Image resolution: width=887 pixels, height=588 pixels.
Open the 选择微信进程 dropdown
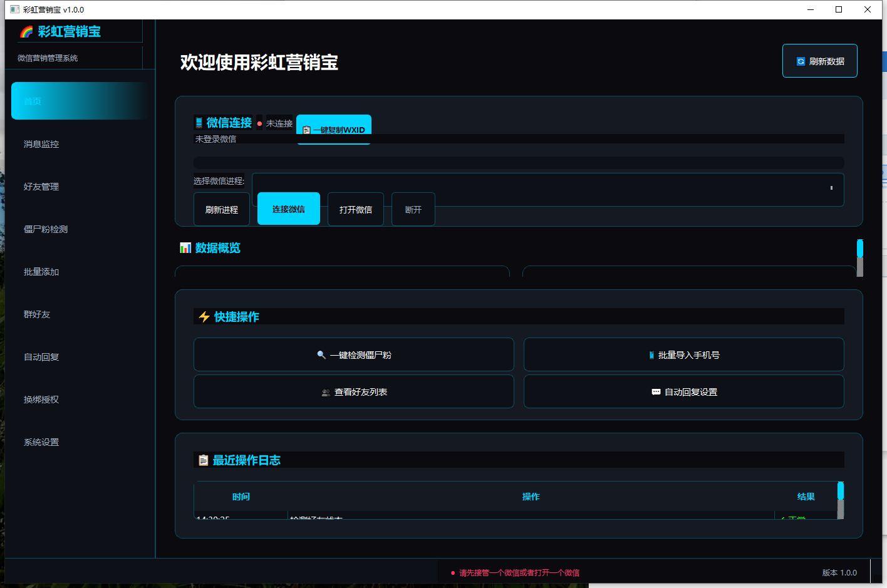[x=547, y=189]
